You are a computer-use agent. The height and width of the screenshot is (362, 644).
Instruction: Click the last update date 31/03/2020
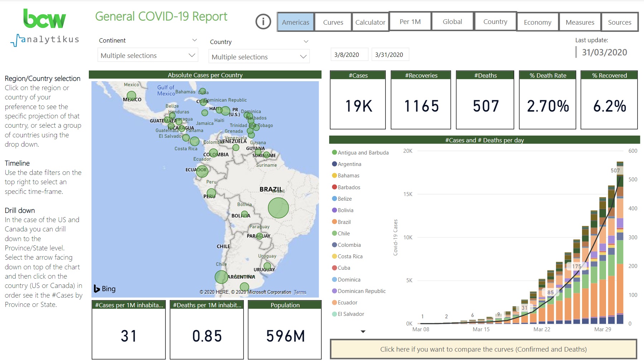pyautogui.click(x=604, y=52)
